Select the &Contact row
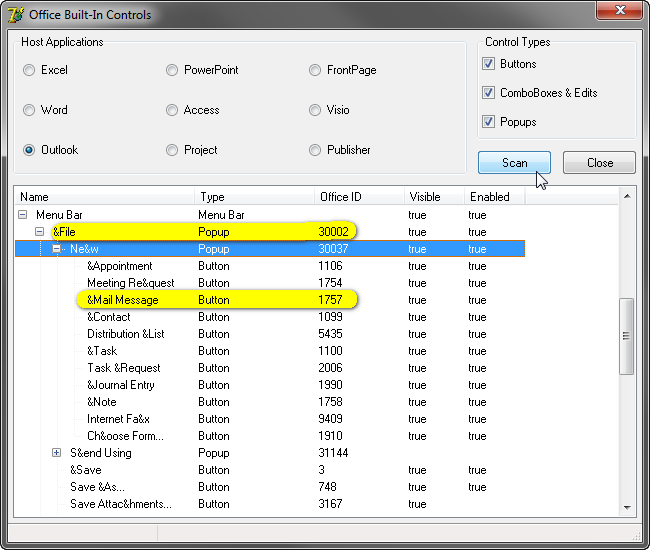 [270, 317]
